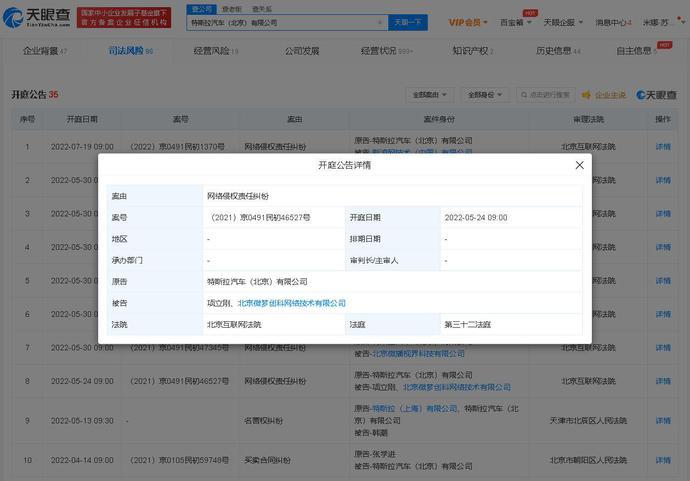
Task: Switch to the 历史信息 tab
Action: [558, 51]
